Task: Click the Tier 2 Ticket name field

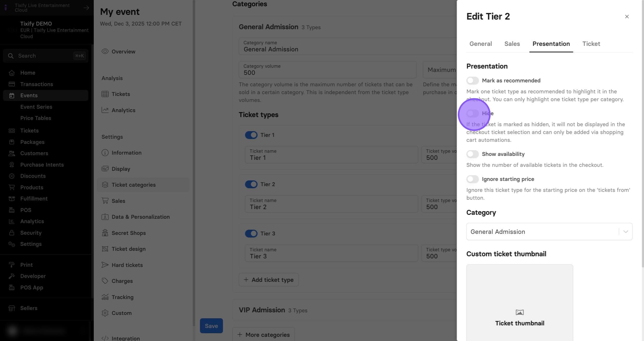Action: (331, 204)
